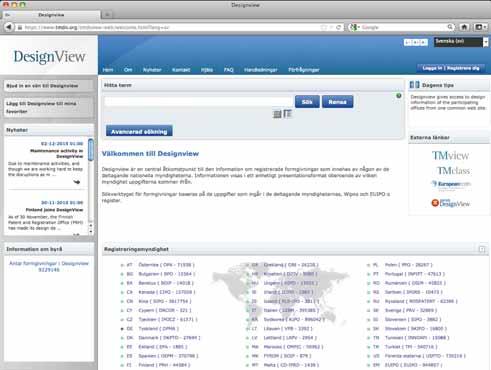The image size is (491, 370).
Task: Select the RU Ryssland office
Action: pyautogui.click(x=412, y=301)
